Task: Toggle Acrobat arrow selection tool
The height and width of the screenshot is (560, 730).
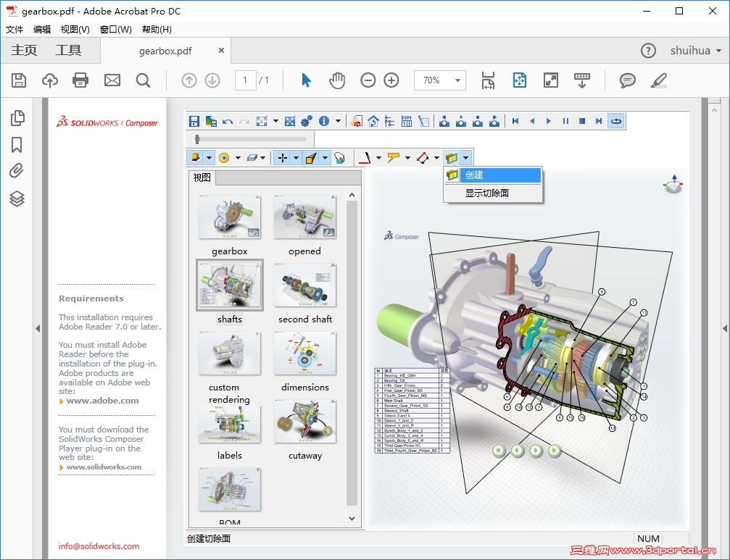Action: [306, 80]
